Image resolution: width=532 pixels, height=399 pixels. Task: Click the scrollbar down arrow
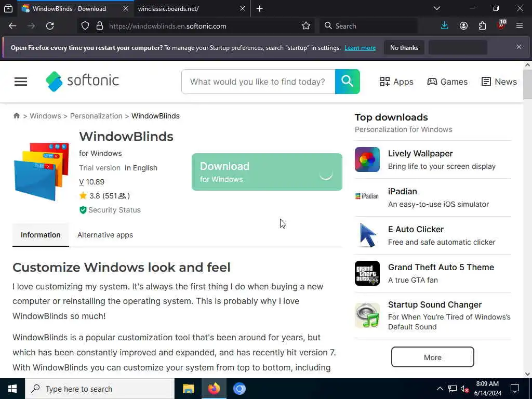528,374
